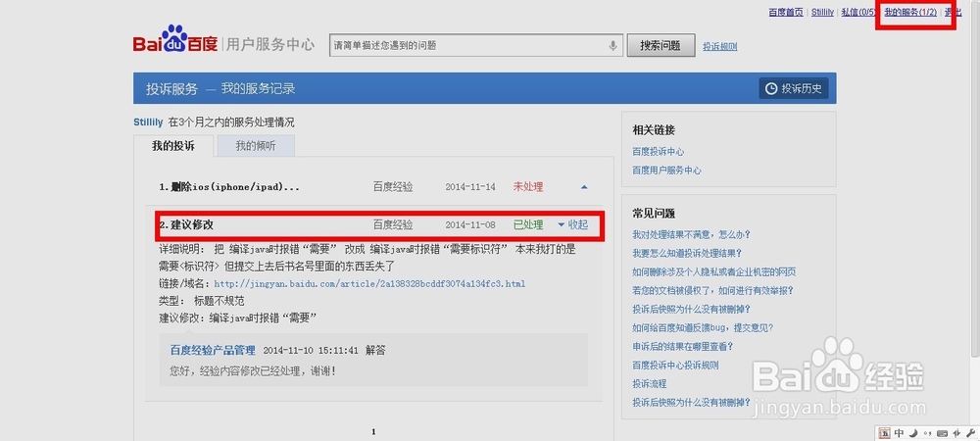Click date 2014-11-14
The height and width of the screenshot is (441, 980).
[x=470, y=187]
